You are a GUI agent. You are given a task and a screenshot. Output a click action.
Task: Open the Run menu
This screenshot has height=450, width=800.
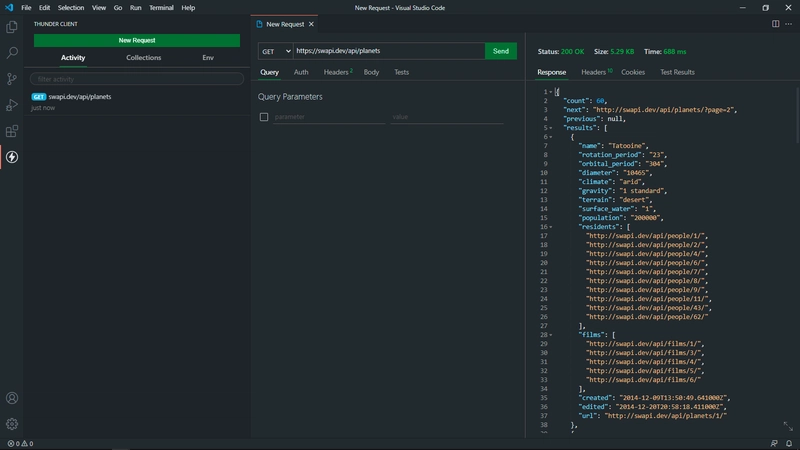coord(135,8)
